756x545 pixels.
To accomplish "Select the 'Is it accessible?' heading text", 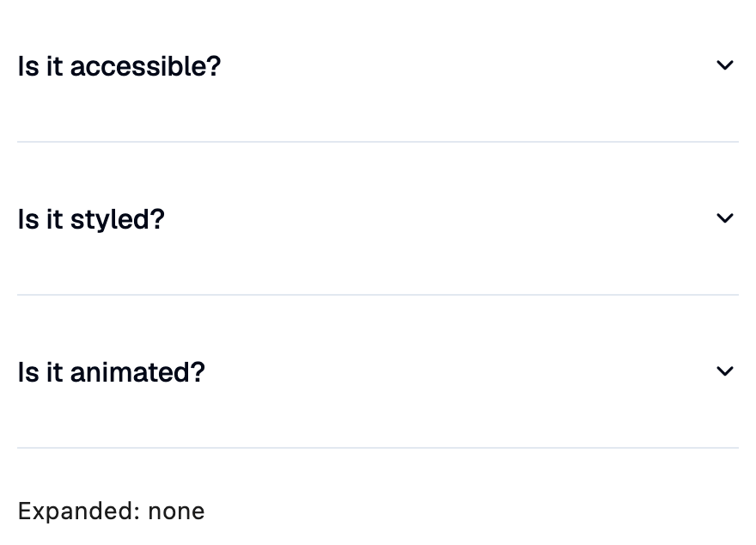I will [x=119, y=66].
